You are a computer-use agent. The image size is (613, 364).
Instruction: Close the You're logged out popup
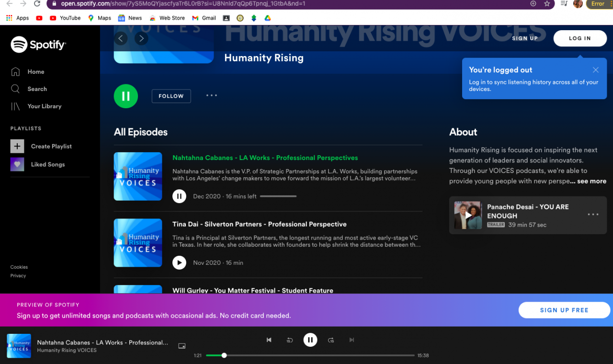596,70
